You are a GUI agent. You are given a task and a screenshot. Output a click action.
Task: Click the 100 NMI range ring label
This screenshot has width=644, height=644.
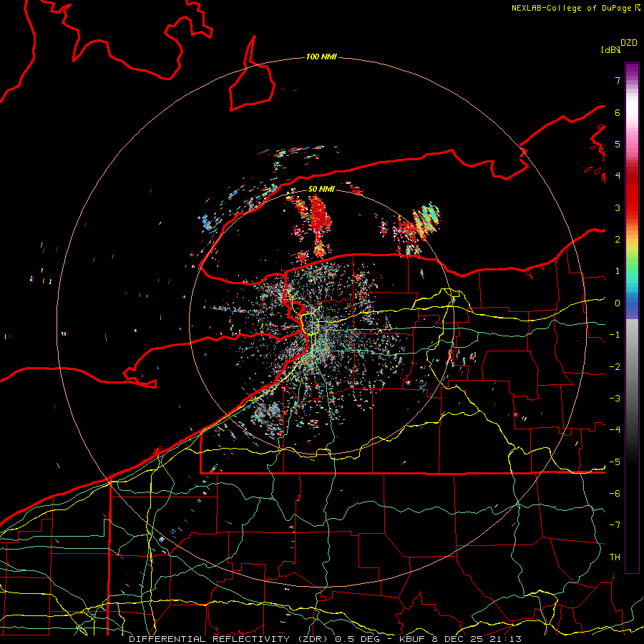[321, 57]
